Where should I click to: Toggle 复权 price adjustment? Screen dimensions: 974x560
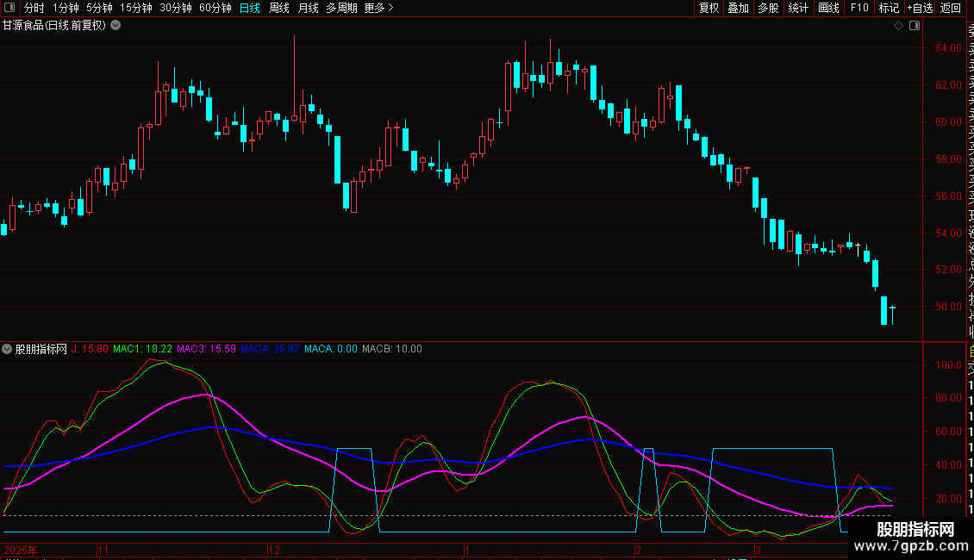coord(709,8)
